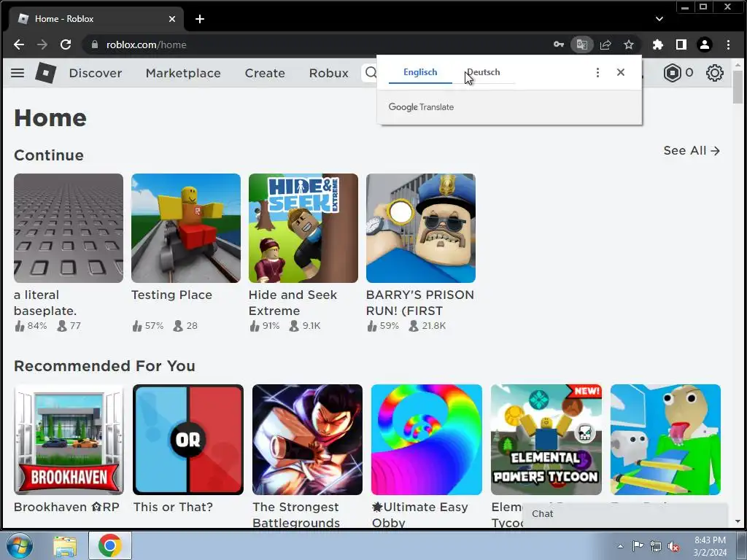Click the search magnifier icon
The width and height of the screenshot is (747, 560).
(371, 72)
